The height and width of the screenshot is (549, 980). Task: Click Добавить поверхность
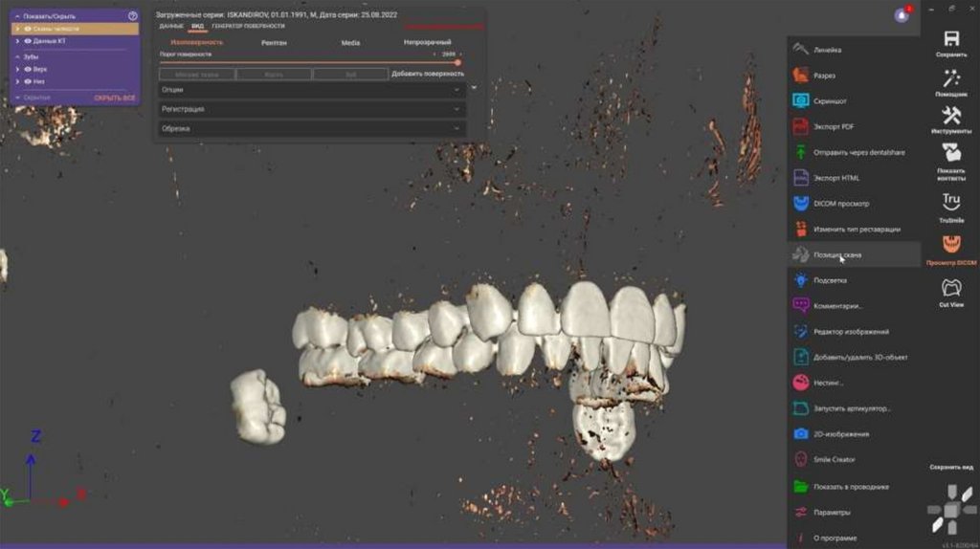(428, 74)
